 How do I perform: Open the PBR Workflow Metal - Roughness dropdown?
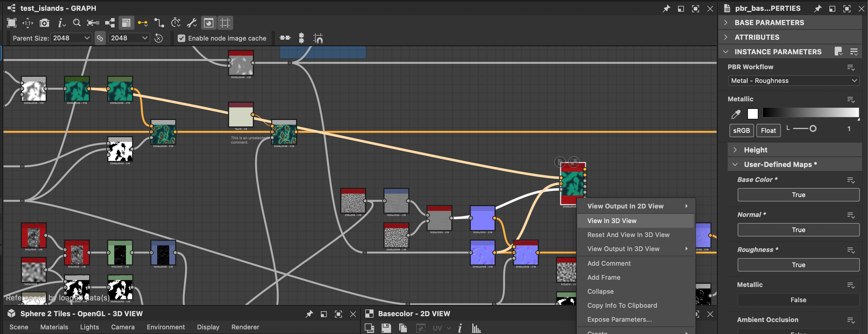[793, 81]
